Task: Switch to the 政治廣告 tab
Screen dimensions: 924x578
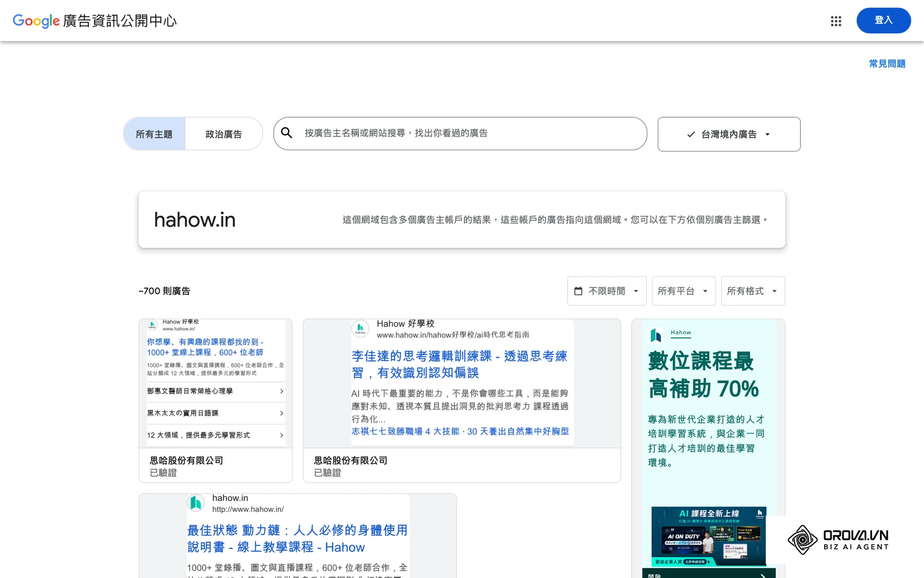Action: pos(223,134)
